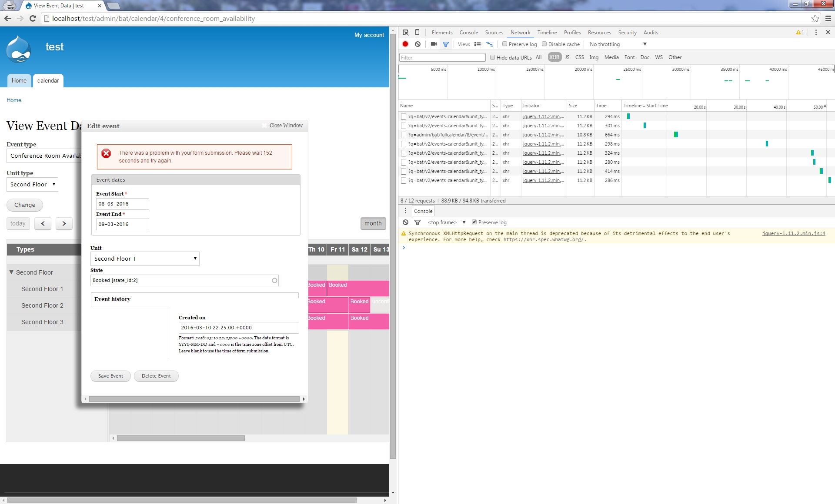The height and width of the screenshot is (504, 835).
Task: Tick the Hide data URLs checkbox
Action: click(x=492, y=57)
